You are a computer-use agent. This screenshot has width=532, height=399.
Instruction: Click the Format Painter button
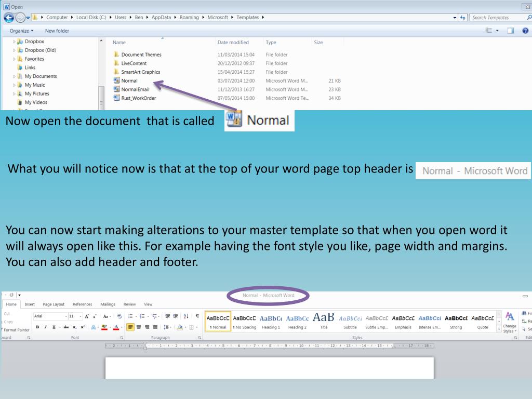pyautogui.click(x=16, y=330)
